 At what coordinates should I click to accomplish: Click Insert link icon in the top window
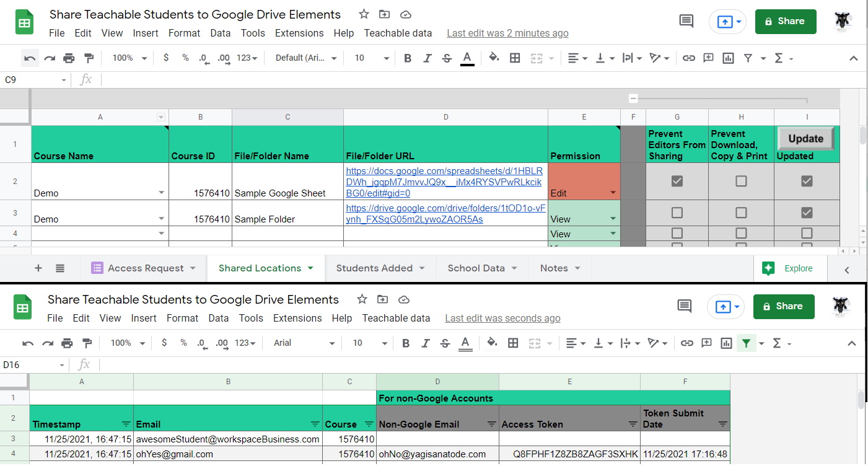click(x=688, y=58)
